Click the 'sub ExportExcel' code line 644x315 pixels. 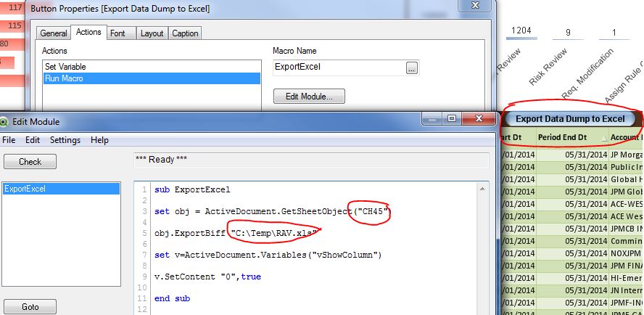[x=192, y=190]
